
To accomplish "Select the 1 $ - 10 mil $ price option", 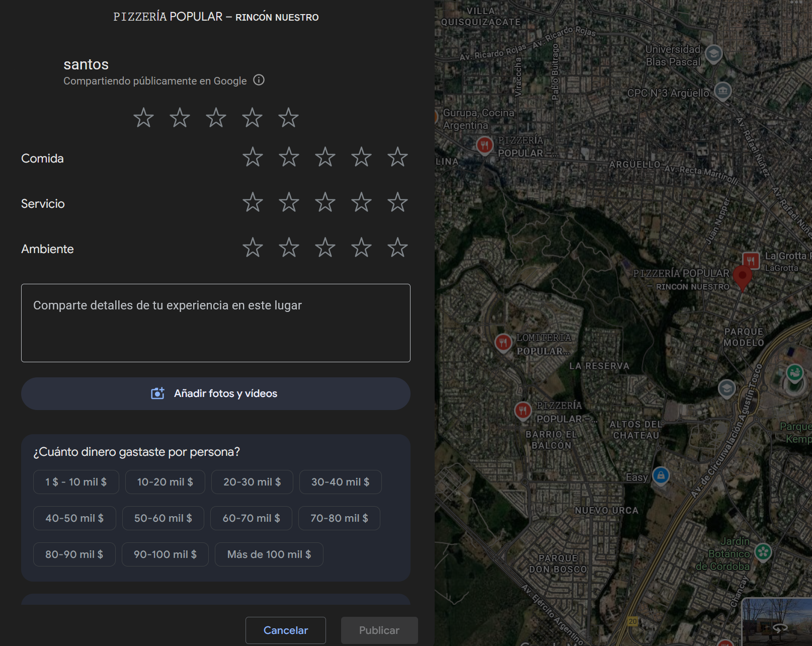I will (x=76, y=482).
